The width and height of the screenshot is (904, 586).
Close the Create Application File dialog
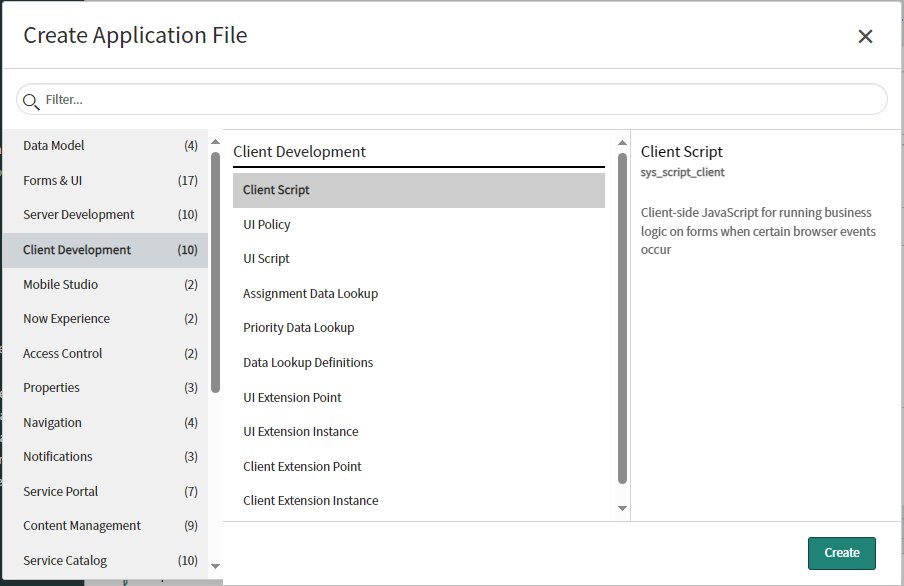click(x=865, y=37)
